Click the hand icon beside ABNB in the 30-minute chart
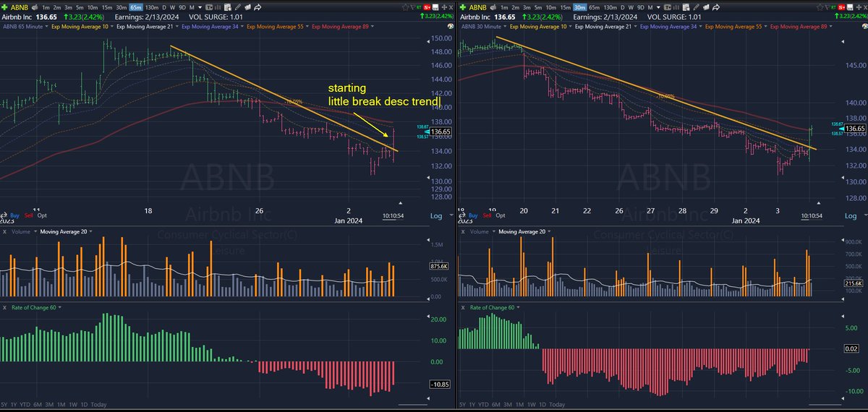Viewport: 868px width, 412px height. pos(494,7)
